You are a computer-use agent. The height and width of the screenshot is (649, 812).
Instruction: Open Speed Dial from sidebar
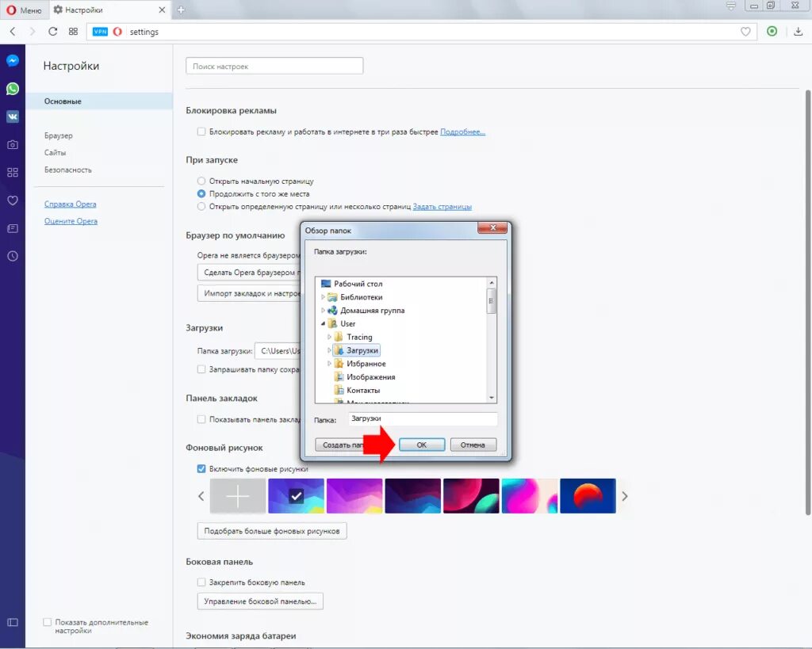tap(13, 172)
